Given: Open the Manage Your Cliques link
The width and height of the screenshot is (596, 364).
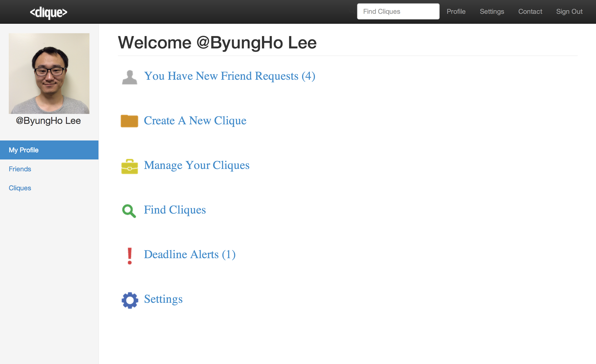Looking at the screenshot, I should coord(197,165).
